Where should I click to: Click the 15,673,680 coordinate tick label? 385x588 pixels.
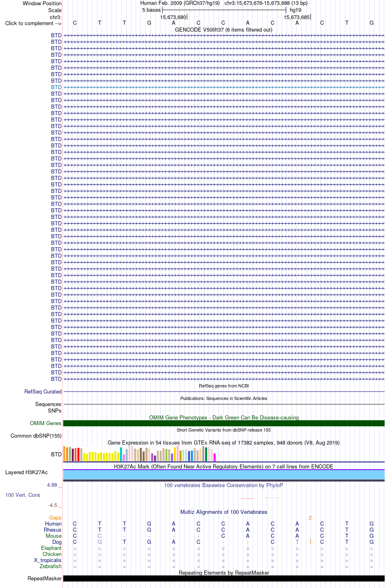tap(173, 17)
